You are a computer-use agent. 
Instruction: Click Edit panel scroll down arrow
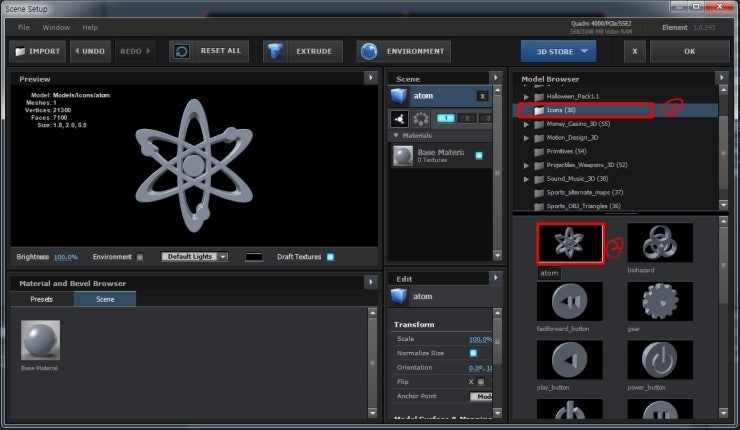[497, 413]
